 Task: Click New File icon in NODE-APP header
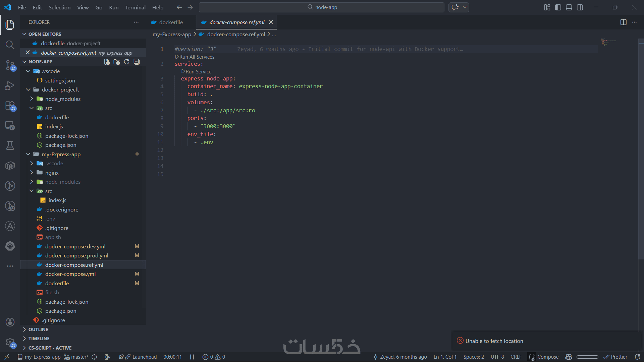pyautogui.click(x=107, y=62)
